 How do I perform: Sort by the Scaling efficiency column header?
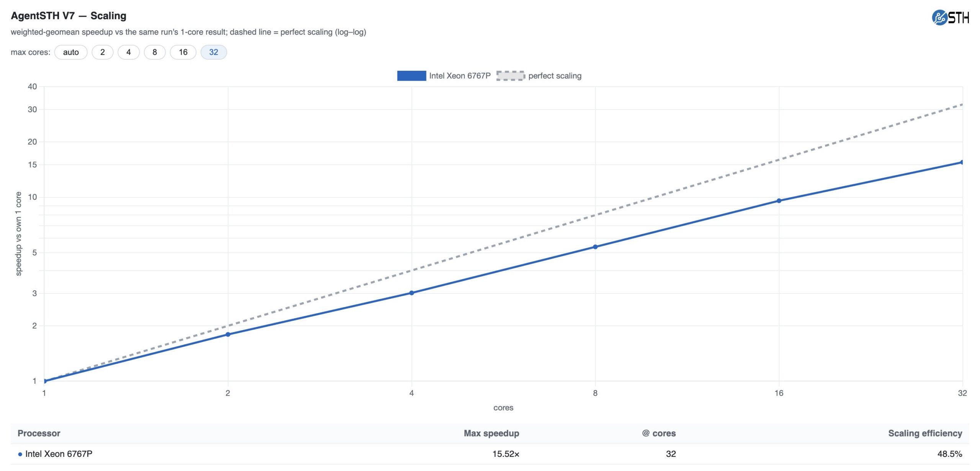coord(925,434)
